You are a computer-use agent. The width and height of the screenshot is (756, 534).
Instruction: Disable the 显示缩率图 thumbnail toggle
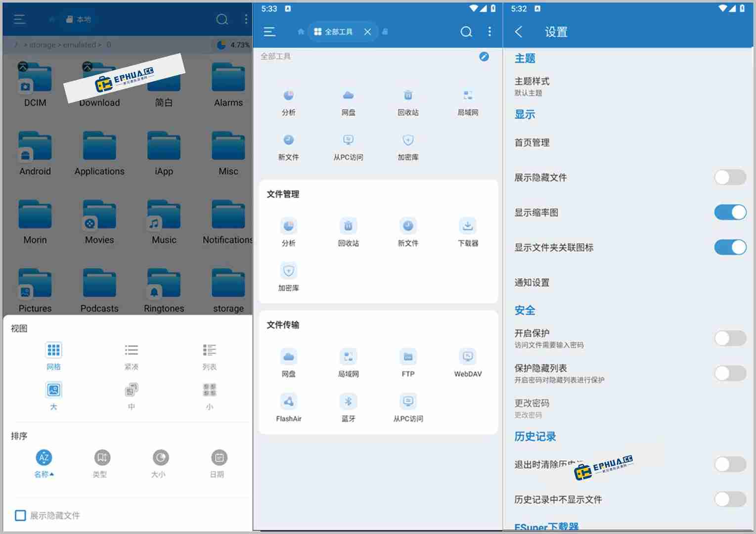tap(731, 212)
